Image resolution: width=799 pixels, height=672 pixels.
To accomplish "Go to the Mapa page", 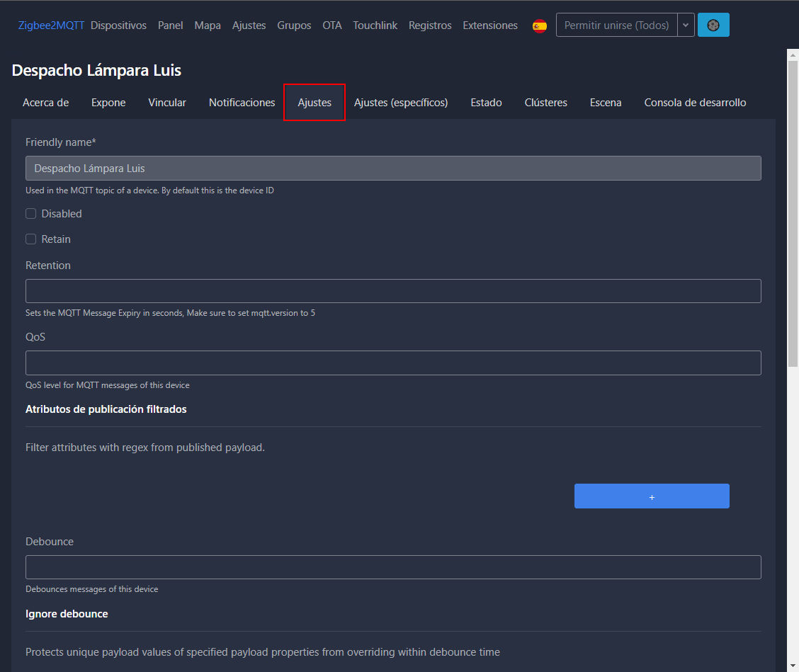I will coord(208,25).
